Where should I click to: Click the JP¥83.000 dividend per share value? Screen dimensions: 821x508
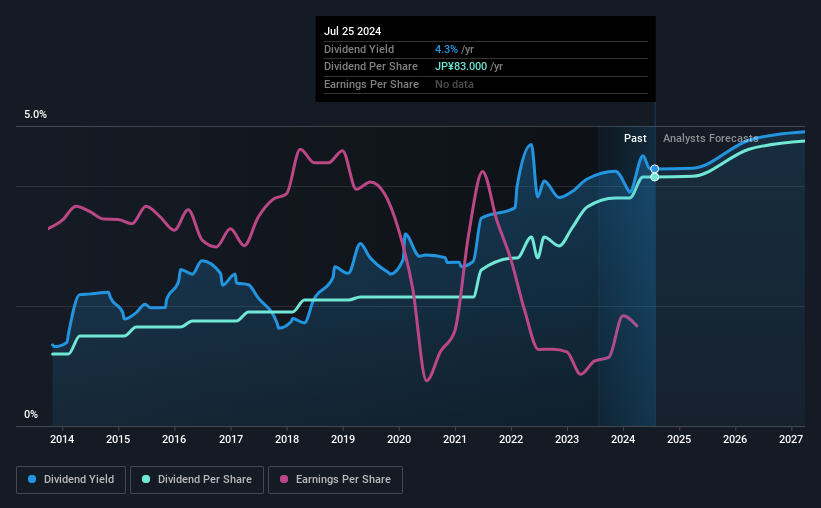pos(461,67)
